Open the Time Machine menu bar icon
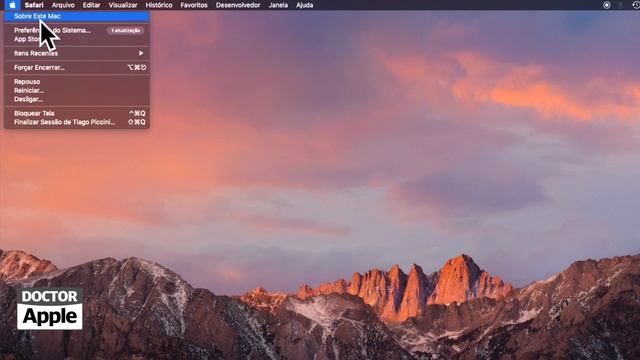 pos(636,5)
